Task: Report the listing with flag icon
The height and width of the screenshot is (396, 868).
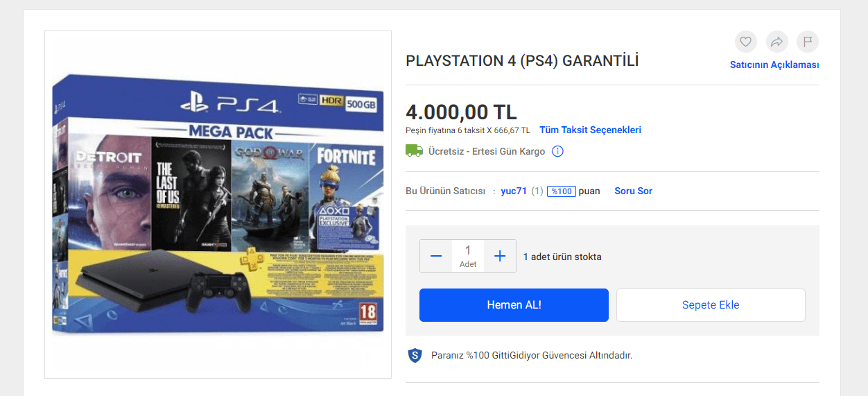Action: click(x=808, y=42)
